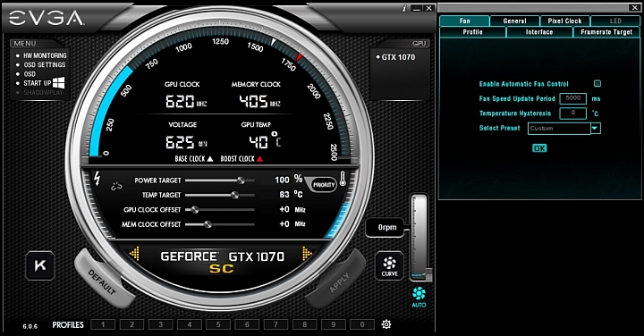Toggle the PRIORITY button

pos(324,185)
